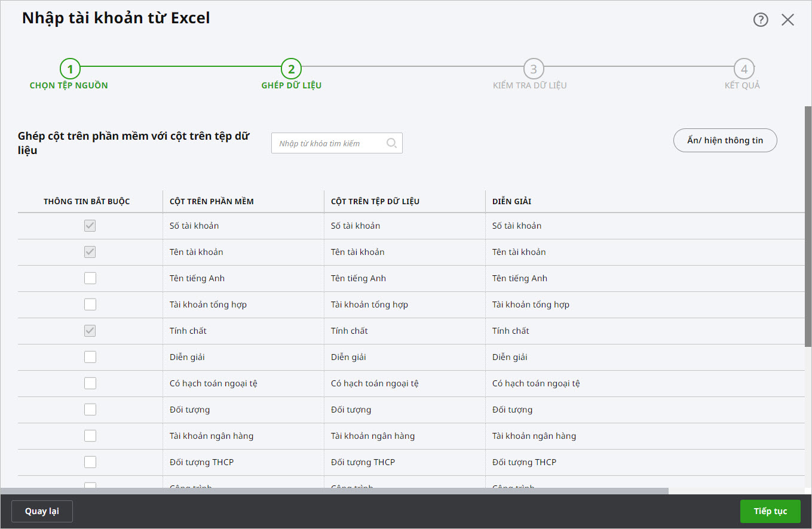Open data file column cell for Tài khoản ngân hàng
Viewport: 812px width, 529px height.
(x=404, y=436)
